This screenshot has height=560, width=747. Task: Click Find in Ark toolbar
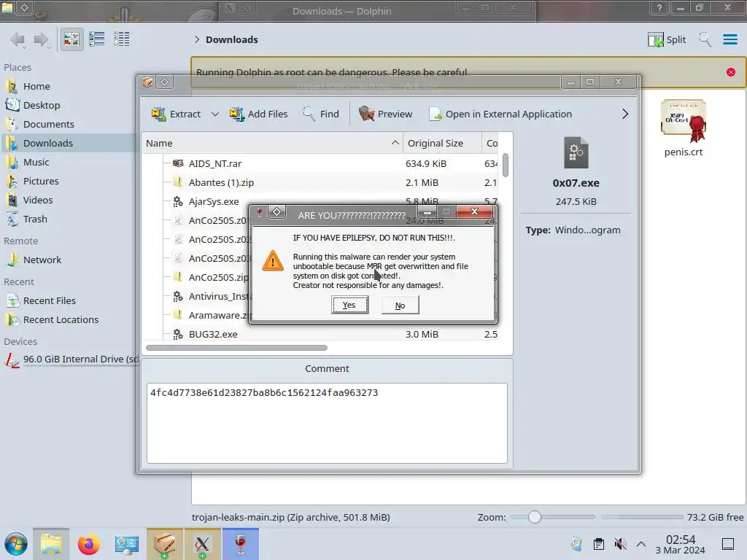pyautogui.click(x=321, y=114)
